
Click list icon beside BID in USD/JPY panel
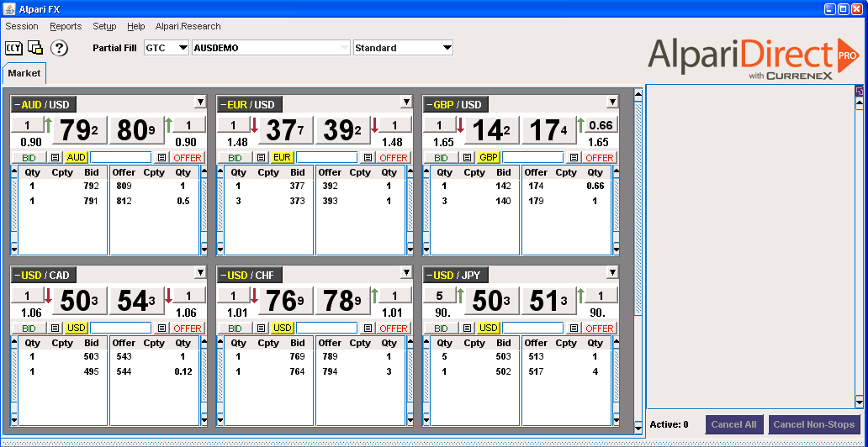(467, 328)
